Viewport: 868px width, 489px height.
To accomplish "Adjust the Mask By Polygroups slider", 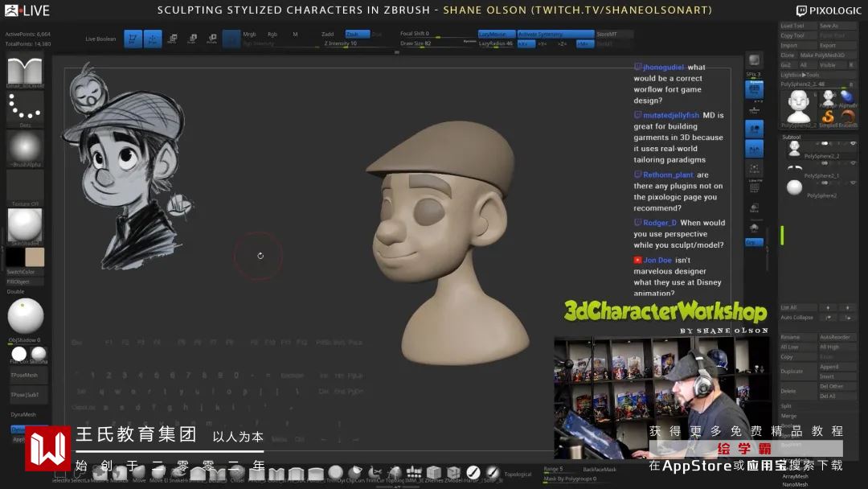I will point(579,479).
